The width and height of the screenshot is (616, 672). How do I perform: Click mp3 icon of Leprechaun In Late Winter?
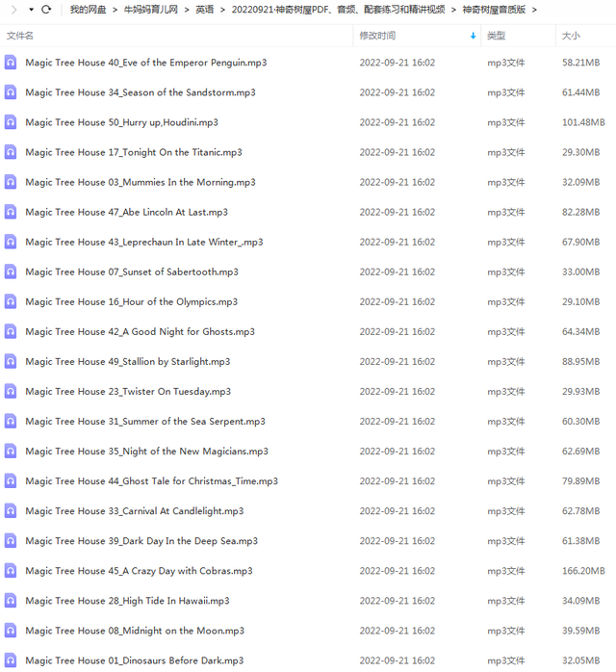11,242
